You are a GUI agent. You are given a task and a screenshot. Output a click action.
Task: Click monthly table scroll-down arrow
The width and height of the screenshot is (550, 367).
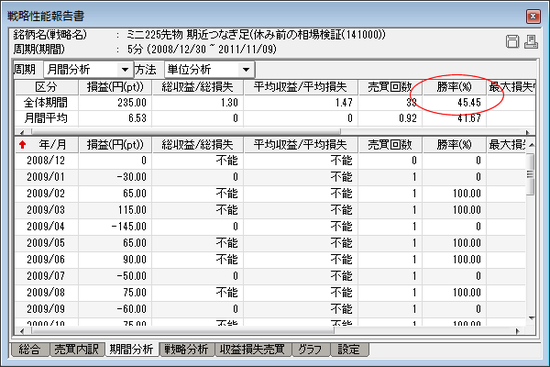(531, 318)
